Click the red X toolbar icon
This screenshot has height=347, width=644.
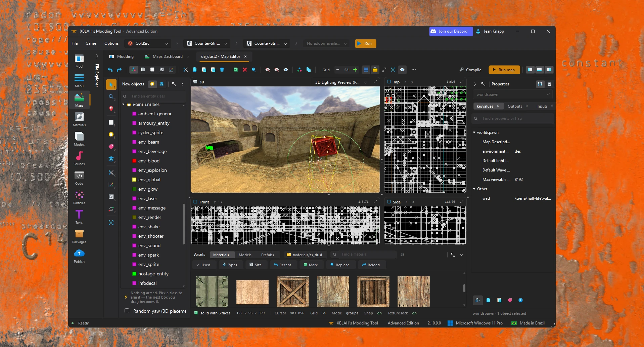(x=244, y=70)
